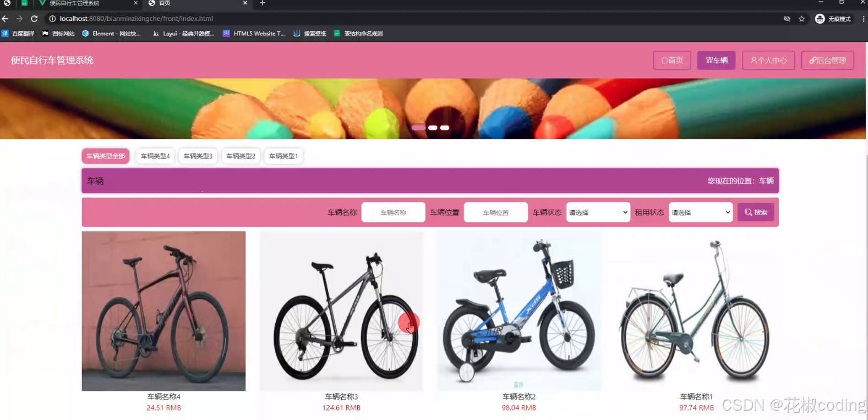Open the 百度翻译 bookmark
This screenshot has width=868, height=420.
click(x=18, y=34)
